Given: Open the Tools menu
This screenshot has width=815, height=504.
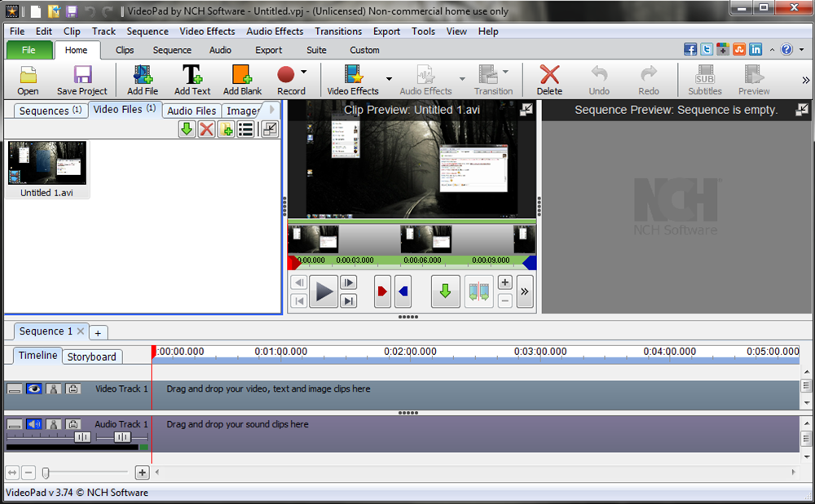Looking at the screenshot, I should coord(424,31).
